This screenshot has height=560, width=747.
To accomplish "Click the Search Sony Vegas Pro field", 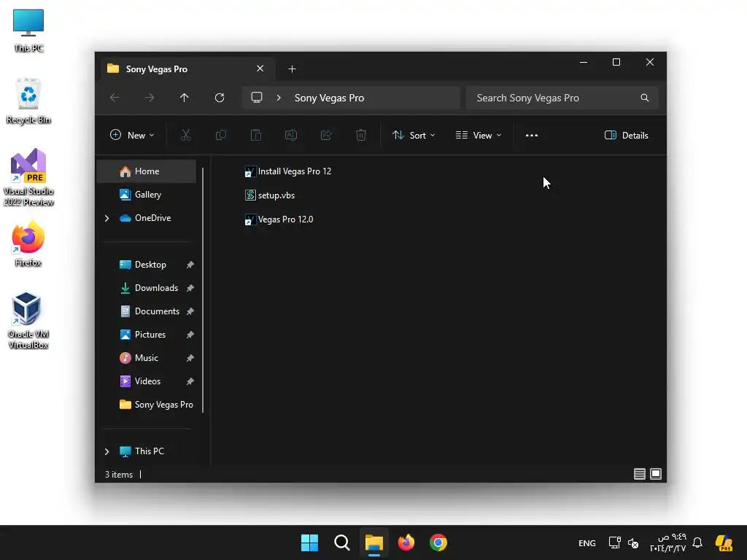I will coord(562,98).
